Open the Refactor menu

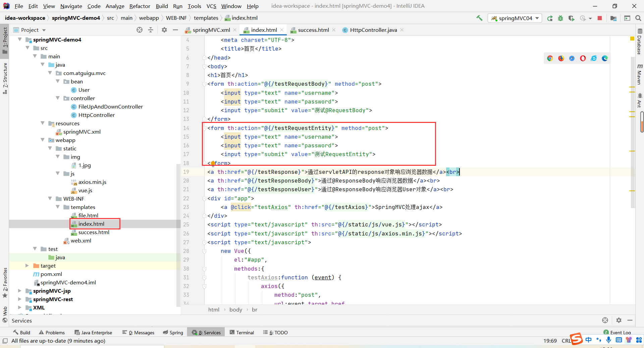pyautogui.click(x=140, y=6)
